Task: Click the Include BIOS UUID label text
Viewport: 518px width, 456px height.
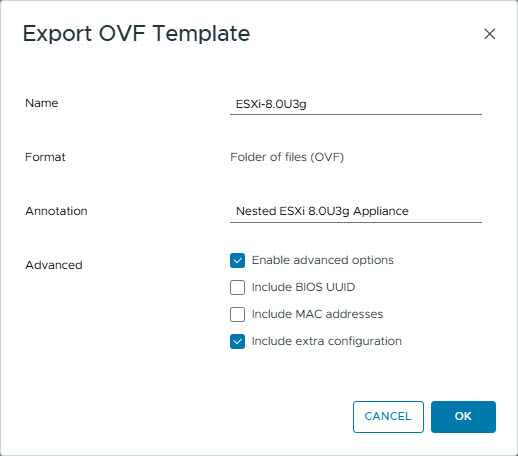Action: click(303, 287)
